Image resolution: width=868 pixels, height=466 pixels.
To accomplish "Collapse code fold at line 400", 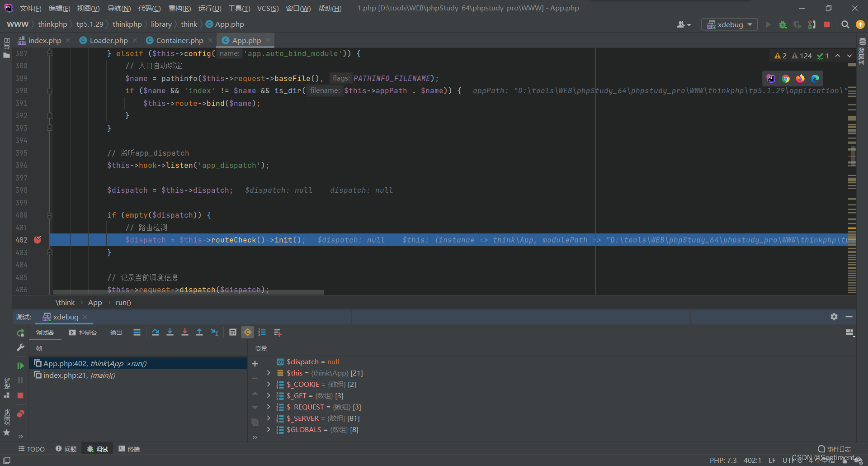I will pos(50,215).
